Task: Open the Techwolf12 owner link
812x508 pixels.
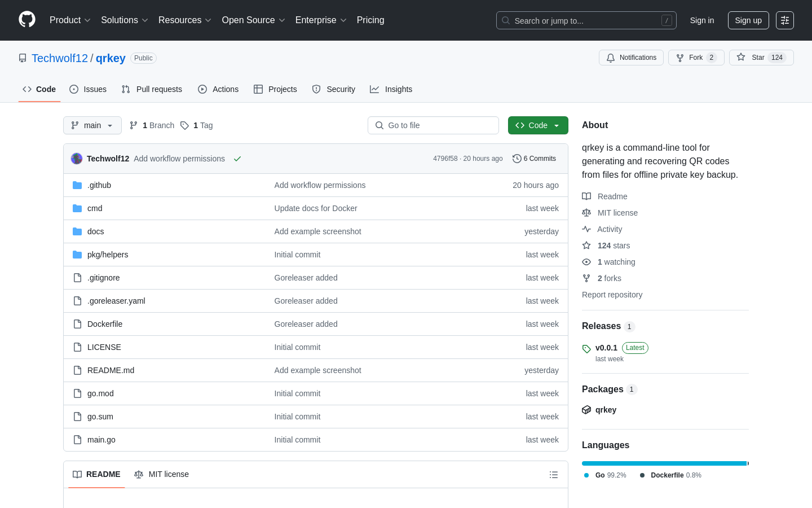Action: 60,58
